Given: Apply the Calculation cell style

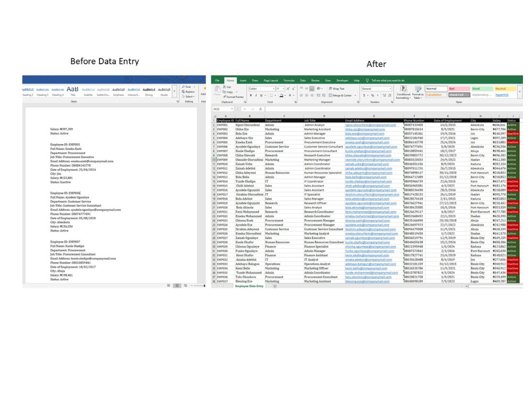Looking at the screenshot, I should point(436,95).
